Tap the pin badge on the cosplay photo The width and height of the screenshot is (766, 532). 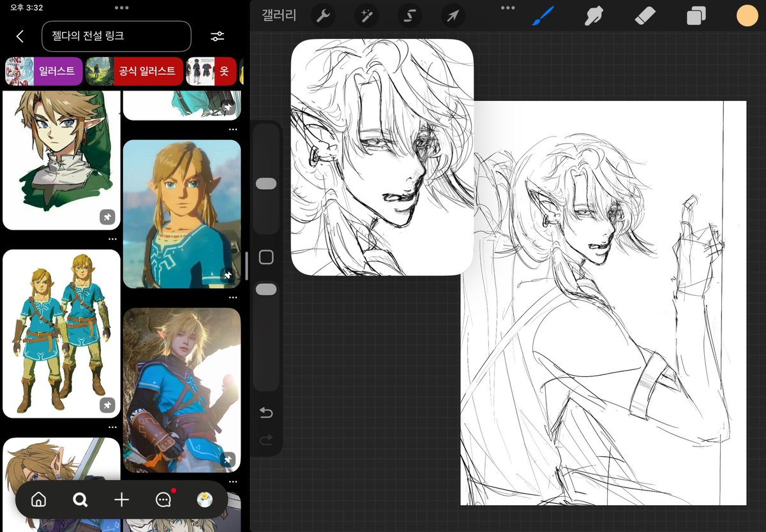click(228, 460)
